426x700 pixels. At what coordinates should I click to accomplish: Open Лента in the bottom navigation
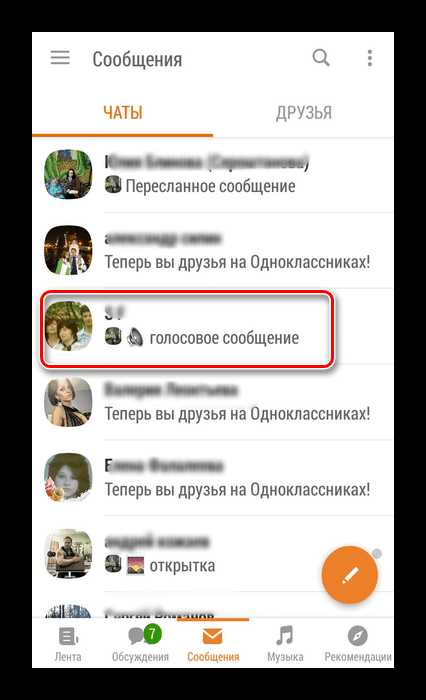(x=68, y=643)
